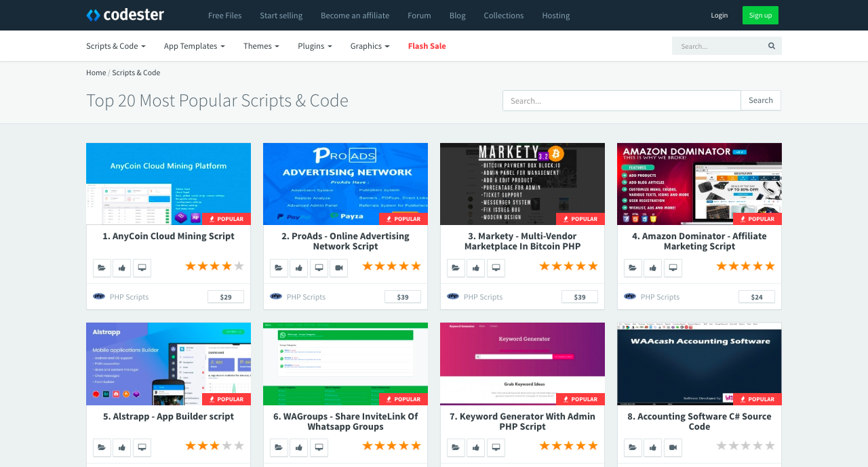Click the green Sign up button
Screen dimensions: 868x467
point(760,15)
